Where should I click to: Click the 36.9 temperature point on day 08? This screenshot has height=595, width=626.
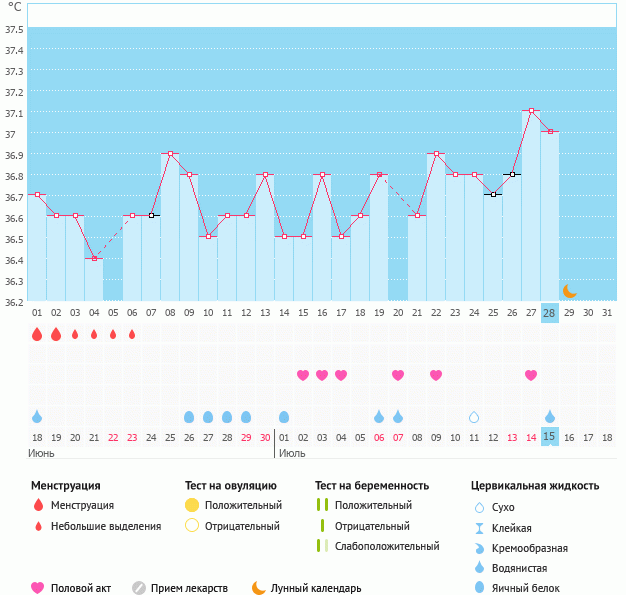coord(170,153)
